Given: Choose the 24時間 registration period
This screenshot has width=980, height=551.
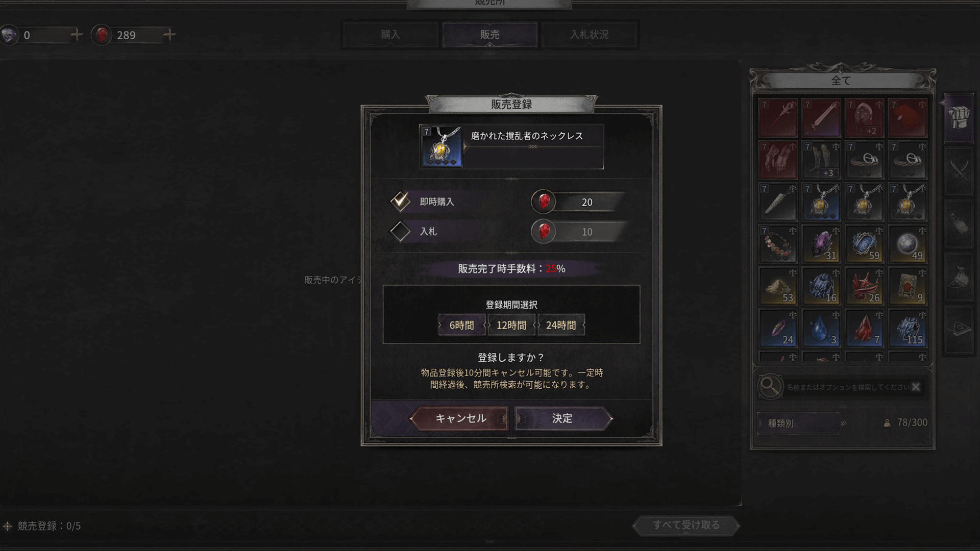Looking at the screenshot, I should (561, 325).
